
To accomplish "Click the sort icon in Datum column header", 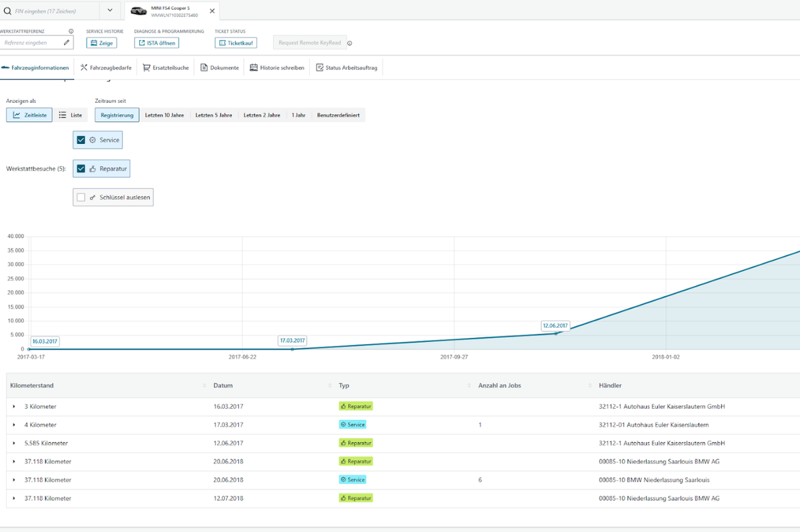I will click(330, 385).
